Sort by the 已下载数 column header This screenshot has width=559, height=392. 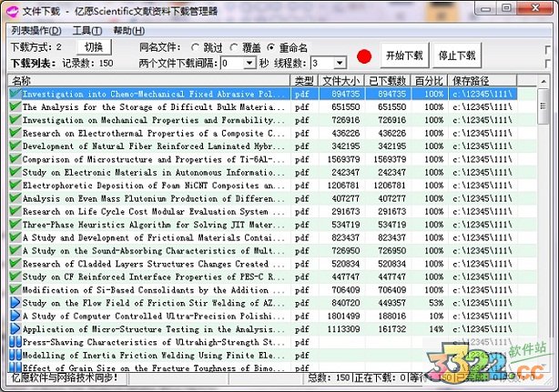click(x=388, y=81)
